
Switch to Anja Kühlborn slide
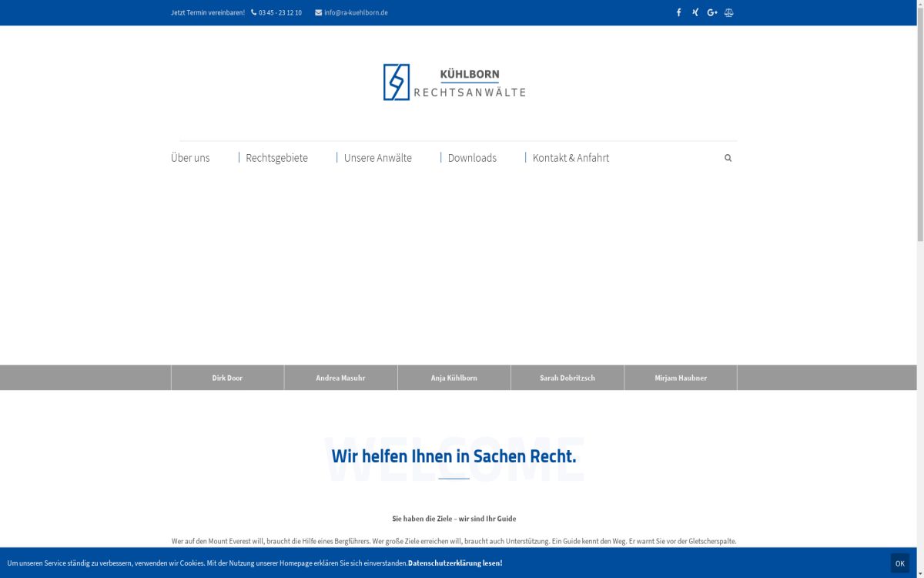click(454, 378)
